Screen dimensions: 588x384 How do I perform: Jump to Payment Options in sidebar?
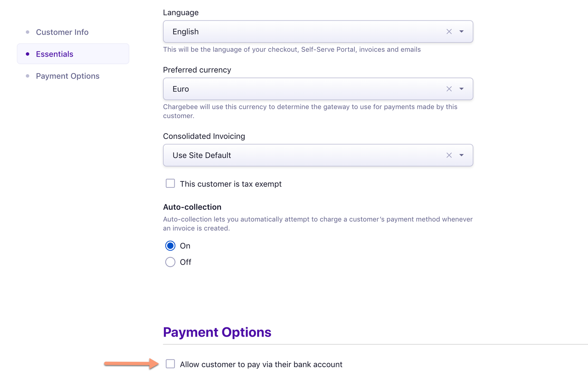(68, 76)
